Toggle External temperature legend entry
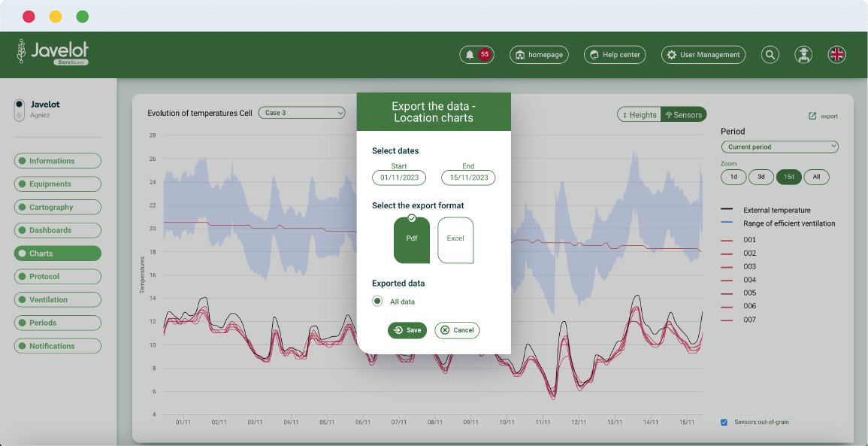 tap(766, 210)
